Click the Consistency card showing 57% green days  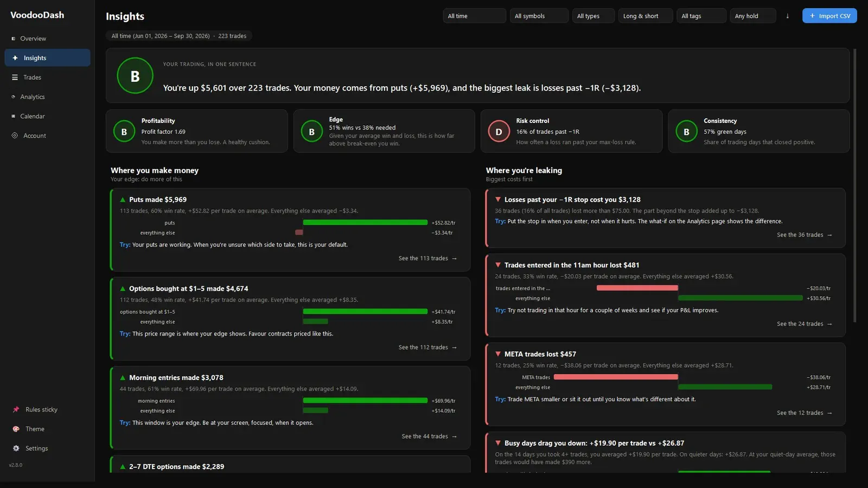coord(759,131)
